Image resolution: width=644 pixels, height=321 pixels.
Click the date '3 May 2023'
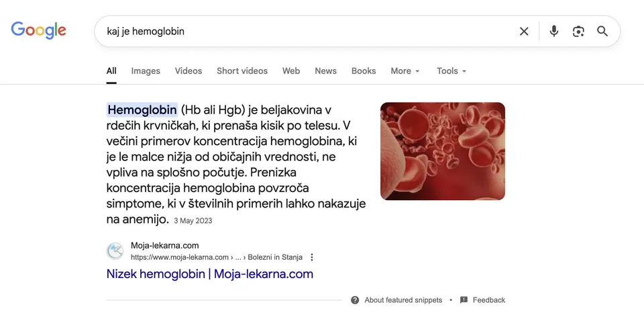click(193, 221)
